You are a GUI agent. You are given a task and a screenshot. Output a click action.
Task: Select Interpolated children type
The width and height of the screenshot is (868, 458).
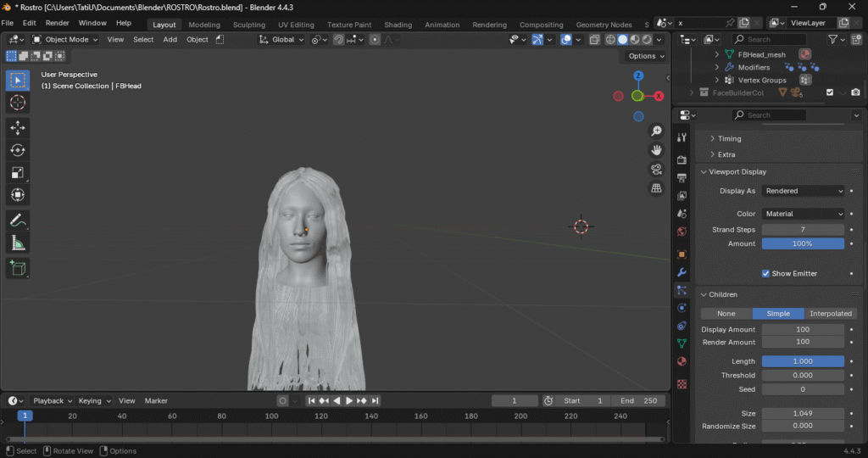pos(830,314)
